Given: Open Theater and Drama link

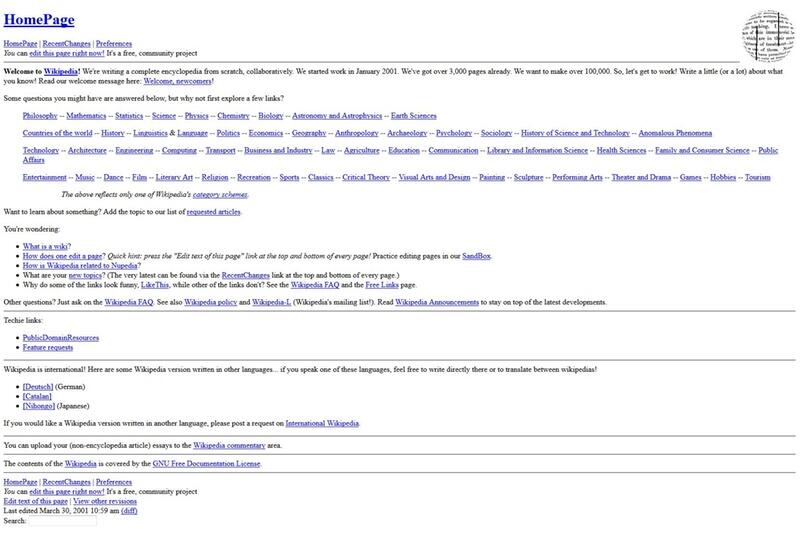Looking at the screenshot, I should point(641,177).
